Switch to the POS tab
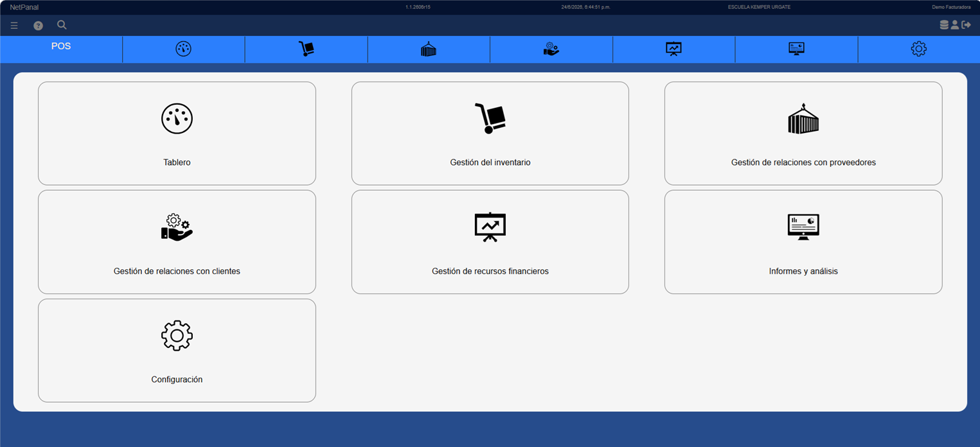 [61, 49]
